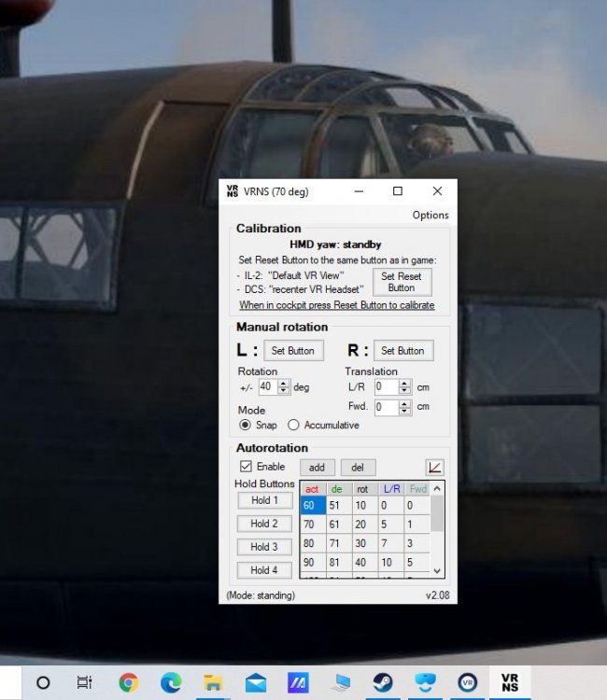This screenshot has height=700, width=607.
Task: Launch Microsoft Edge from the taskbar
Action: [x=170, y=683]
